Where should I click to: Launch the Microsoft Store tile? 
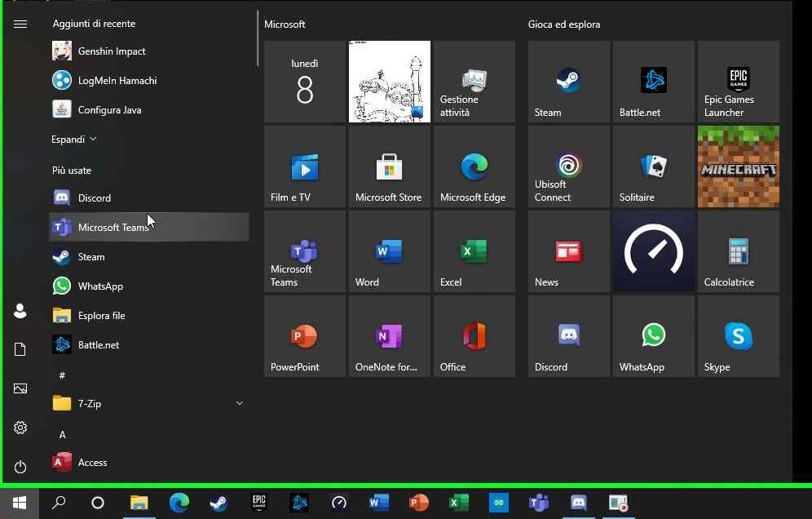390,166
